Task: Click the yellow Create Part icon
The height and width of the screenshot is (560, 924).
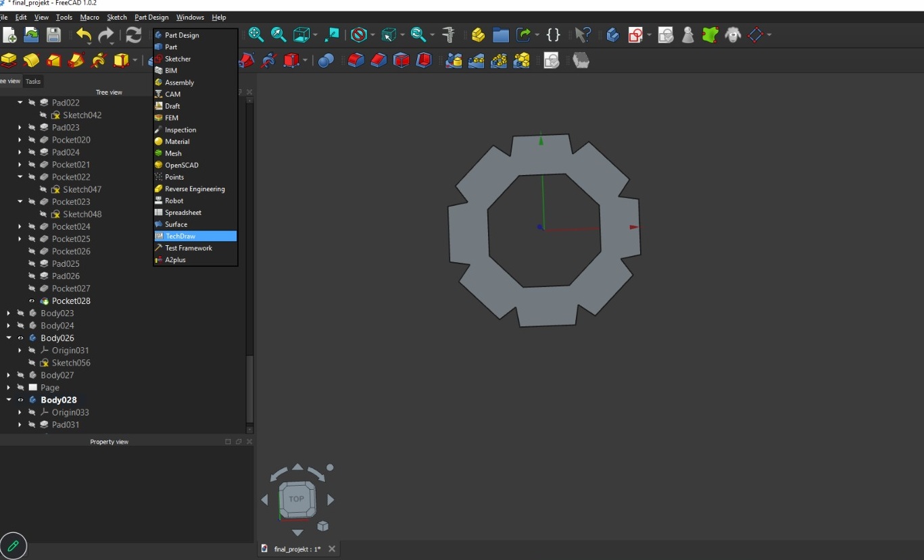Action: [x=479, y=34]
